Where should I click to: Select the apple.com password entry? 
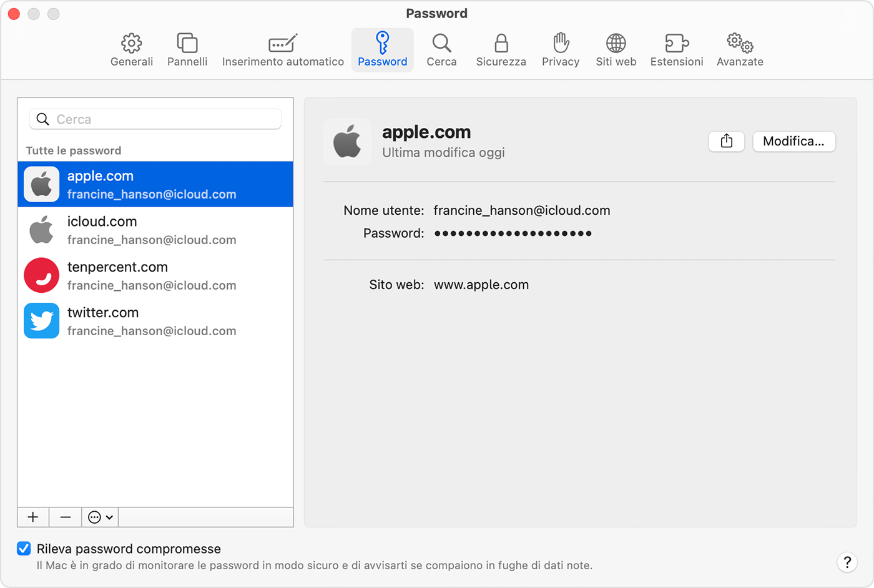pos(155,184)
